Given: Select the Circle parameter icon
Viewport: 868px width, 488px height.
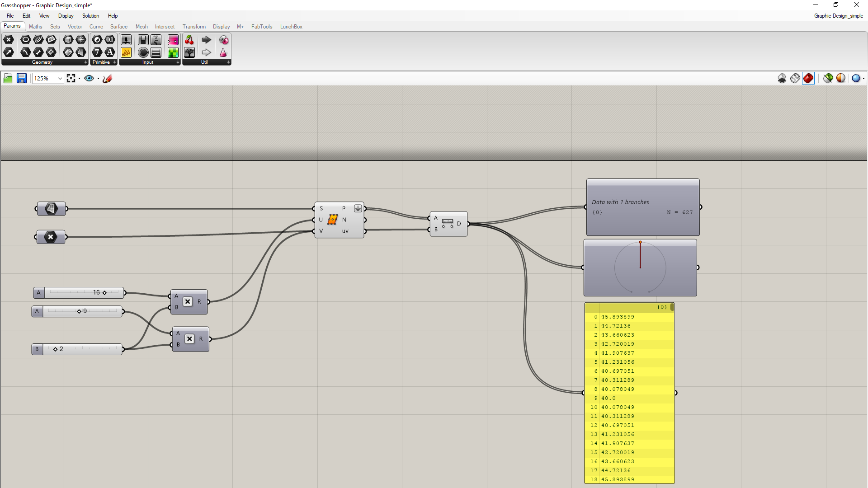Looking at the screenshot, I should (26, 40).
